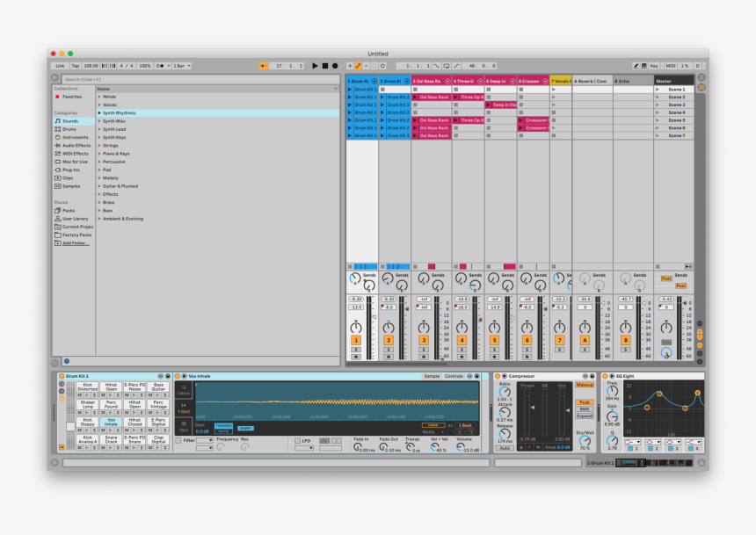This screenshot has width=756, height=535.
Task: Select the A Reverb return track header
Action: click(592, 81)
